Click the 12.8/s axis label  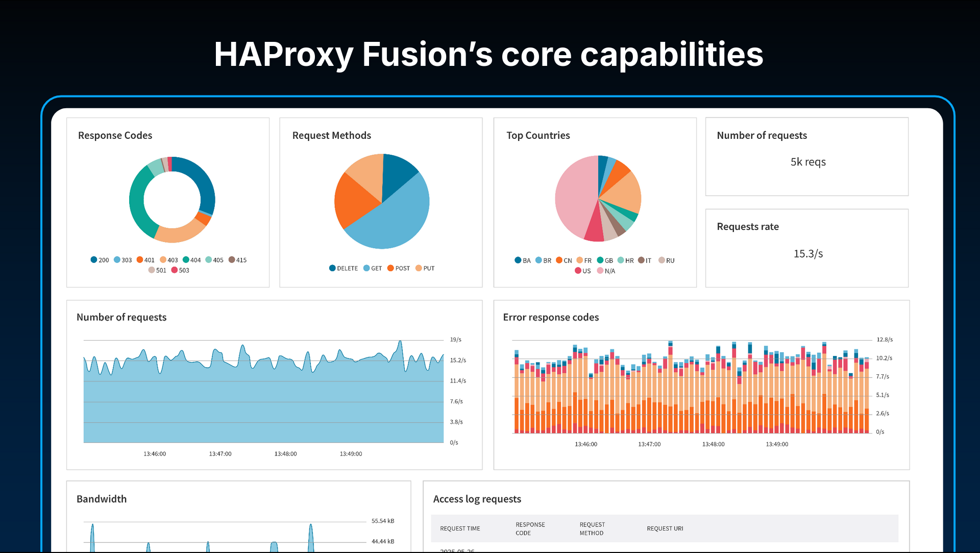point(885,340)
